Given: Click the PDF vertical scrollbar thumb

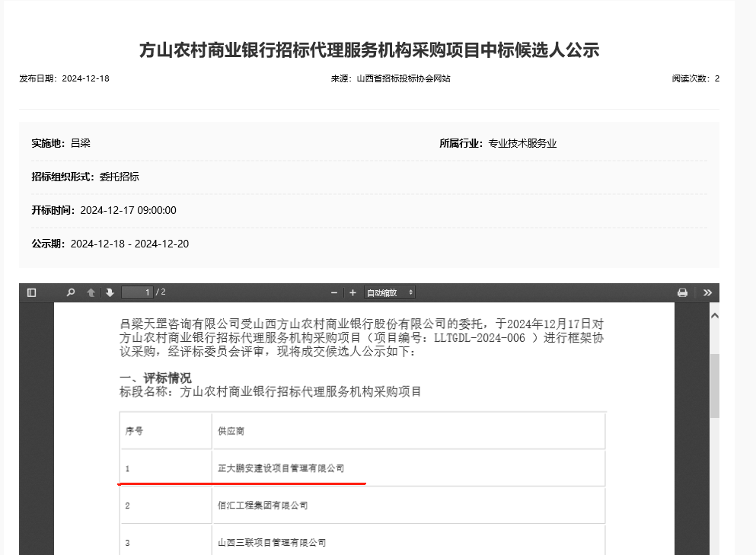Looking at the screenshot, I should point(714,384).
